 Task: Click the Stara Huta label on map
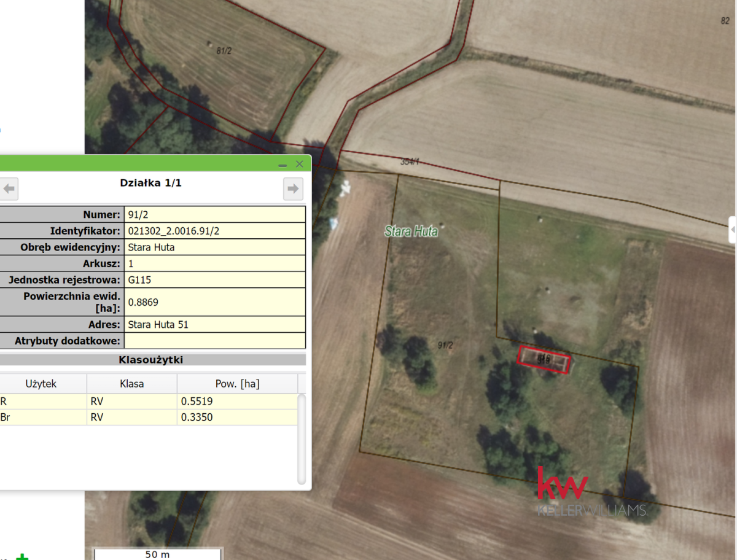click(410, 231)
